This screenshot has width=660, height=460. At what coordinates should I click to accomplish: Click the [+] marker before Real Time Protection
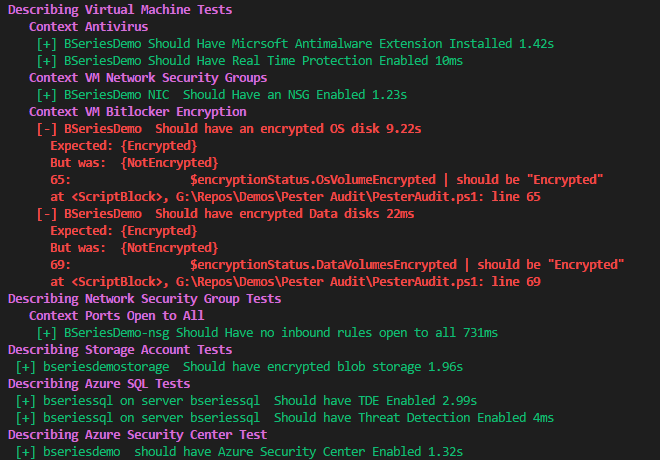[47, 61]
